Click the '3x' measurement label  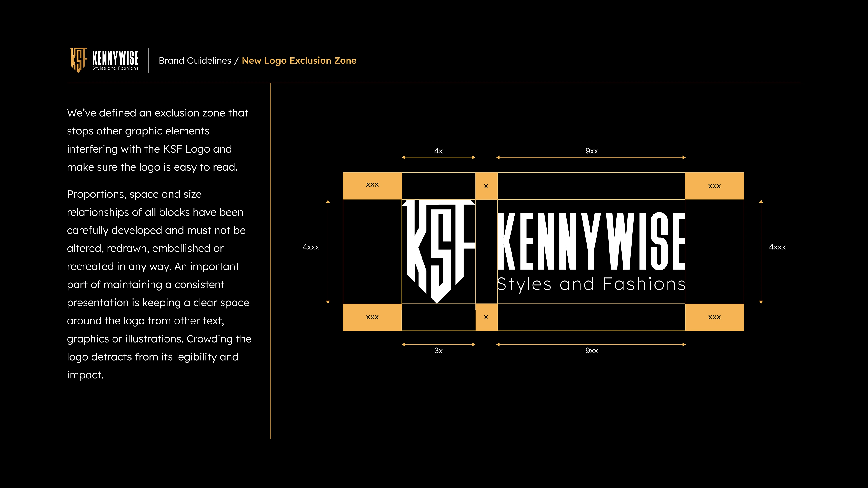(438, 351)
